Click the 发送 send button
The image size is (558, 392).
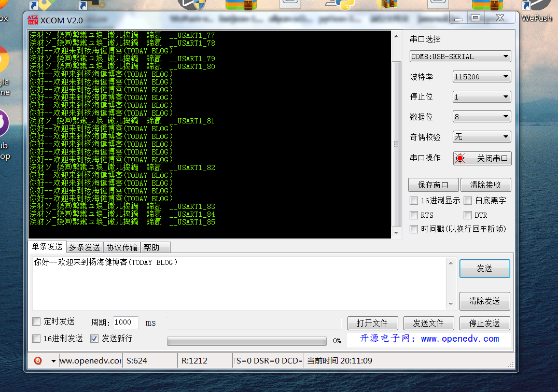484,269
